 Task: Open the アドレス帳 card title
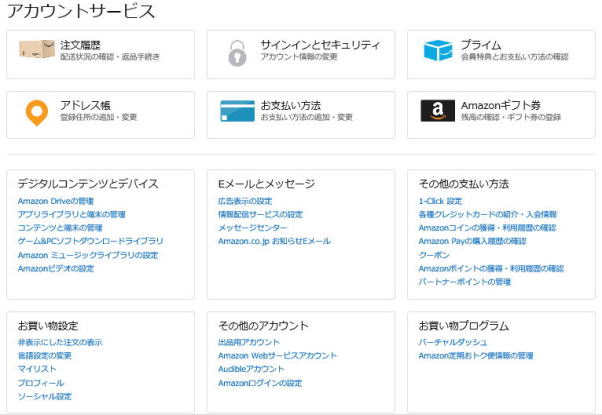click(x=85, y=105)
